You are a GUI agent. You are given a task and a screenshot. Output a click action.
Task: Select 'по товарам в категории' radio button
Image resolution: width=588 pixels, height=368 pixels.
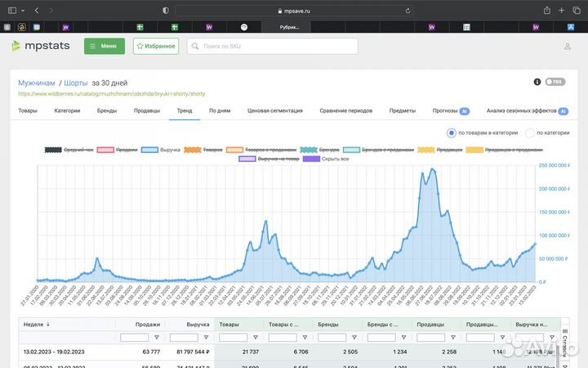click(451, 132)
